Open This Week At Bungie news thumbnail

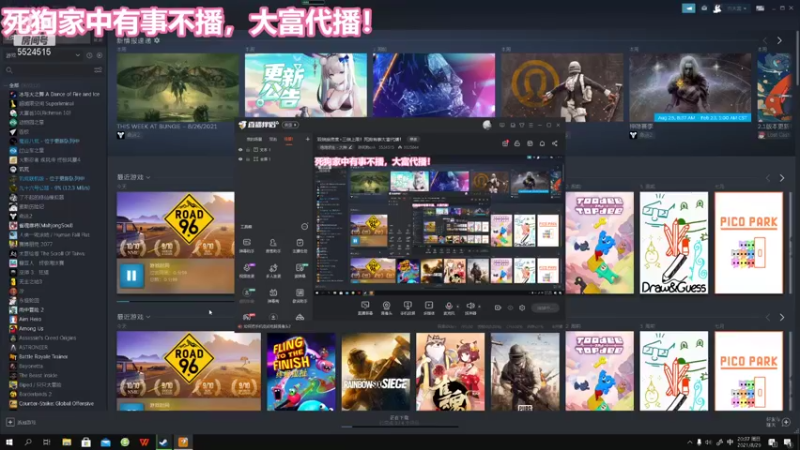pos(178,87)
